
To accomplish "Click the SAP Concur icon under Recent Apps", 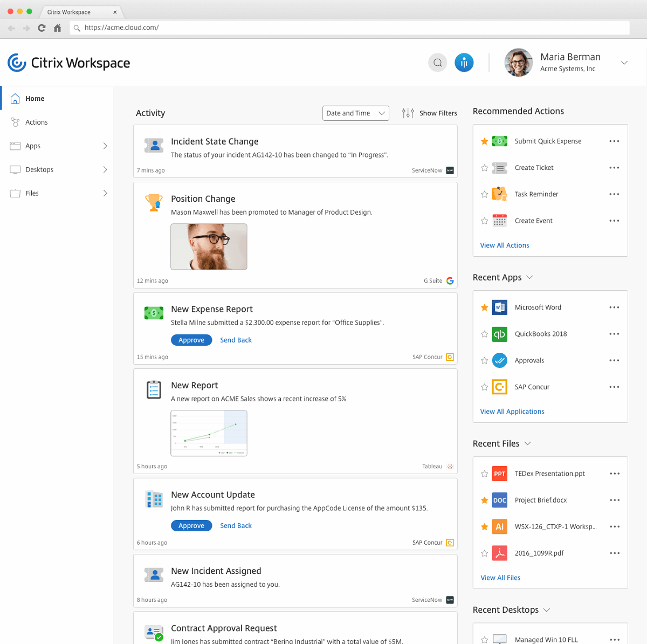I will (499, 387).
